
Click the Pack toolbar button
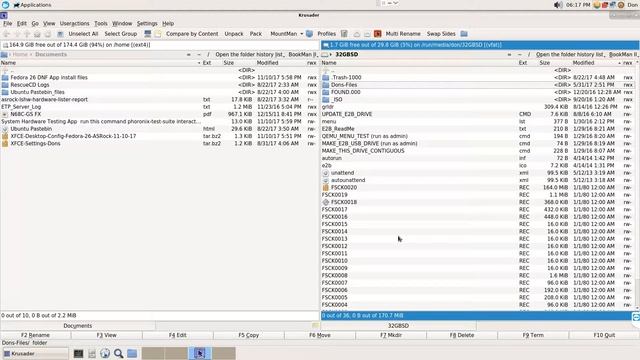pyautogui.click(x=256, y=34)
